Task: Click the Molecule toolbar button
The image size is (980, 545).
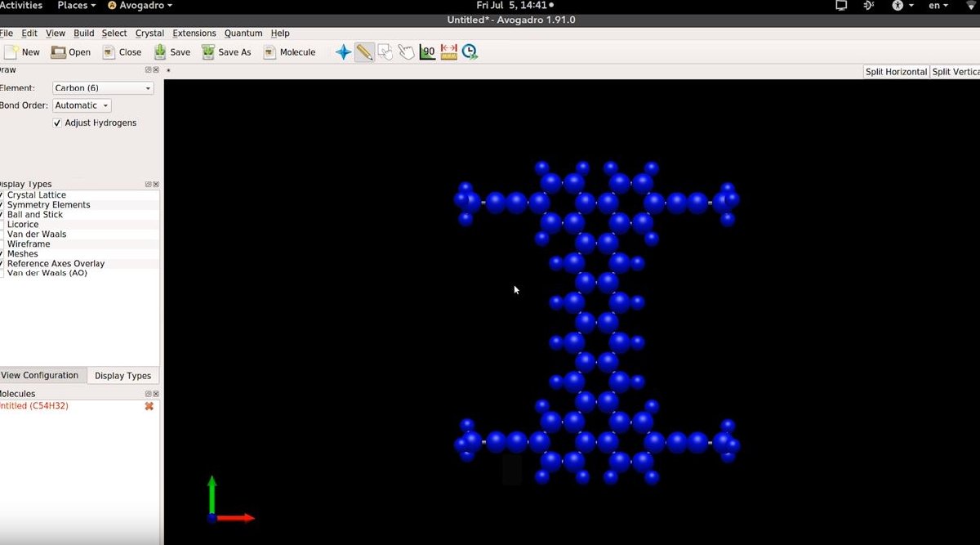Action: 289,52
